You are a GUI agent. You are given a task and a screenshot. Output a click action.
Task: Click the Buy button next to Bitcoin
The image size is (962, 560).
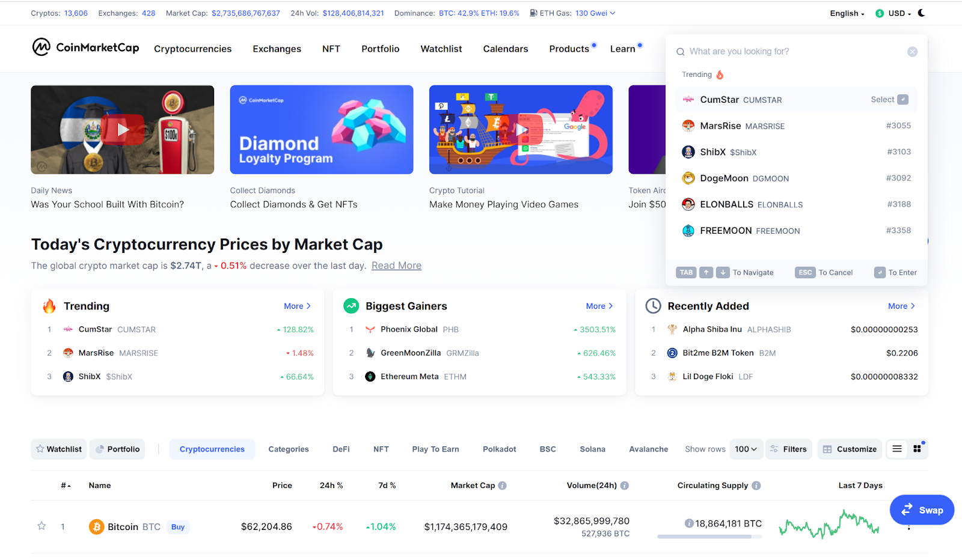(178, 527)
